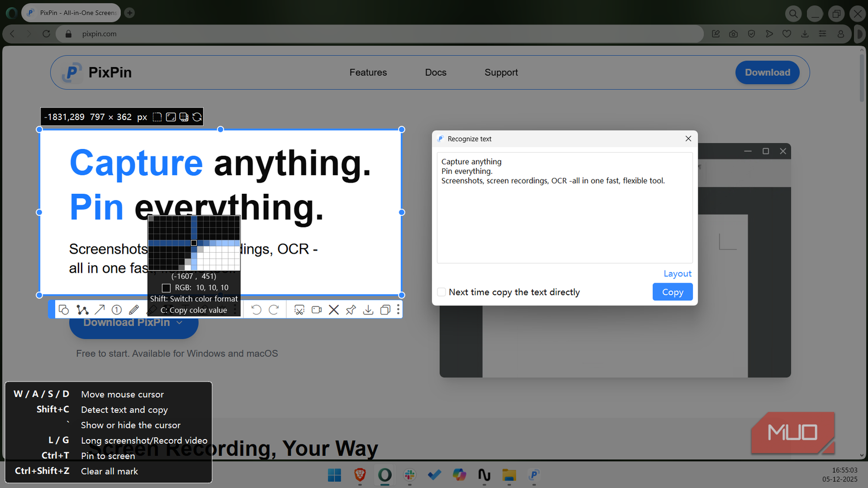Save the screenshot to file

368,310
